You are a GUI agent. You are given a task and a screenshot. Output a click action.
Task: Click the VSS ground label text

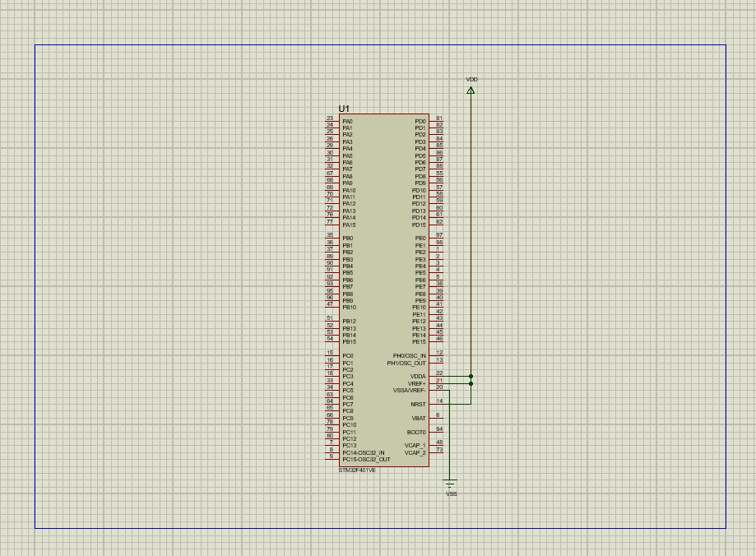[452, 493]
